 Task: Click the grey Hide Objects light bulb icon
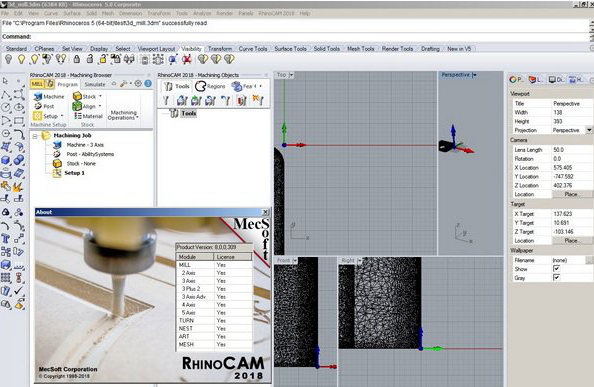8,59
